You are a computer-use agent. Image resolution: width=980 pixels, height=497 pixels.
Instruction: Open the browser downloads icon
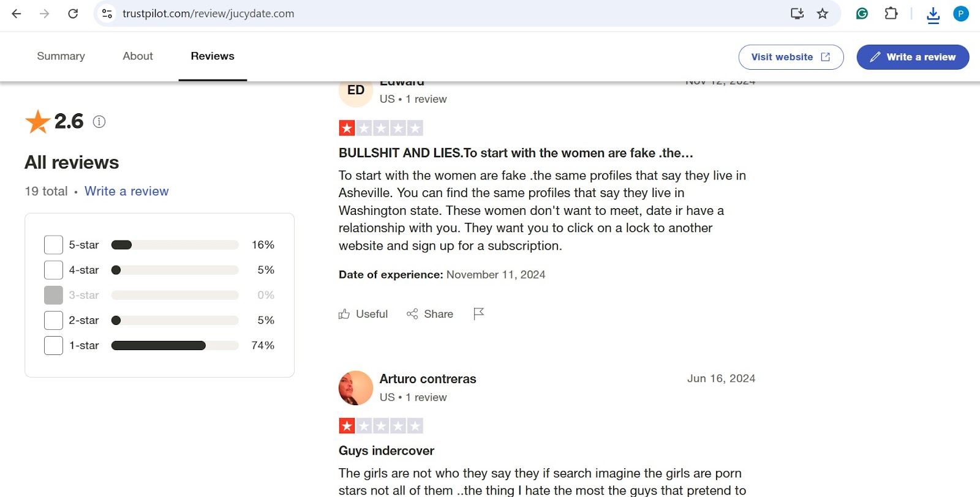point(933,14)
